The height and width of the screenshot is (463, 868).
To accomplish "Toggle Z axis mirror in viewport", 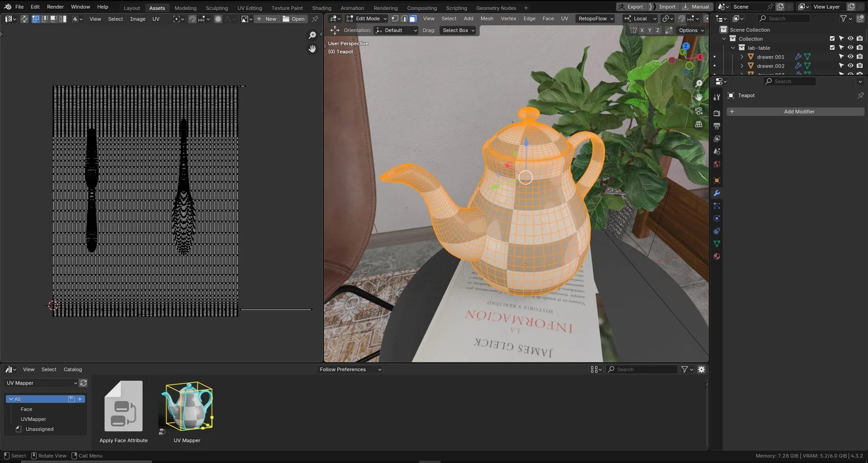I will 658,30.
